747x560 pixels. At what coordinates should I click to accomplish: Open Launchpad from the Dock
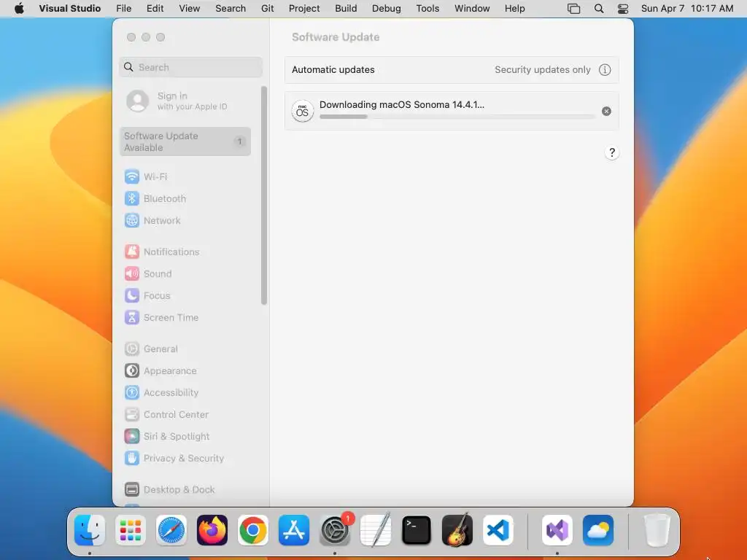pos(131,530)
